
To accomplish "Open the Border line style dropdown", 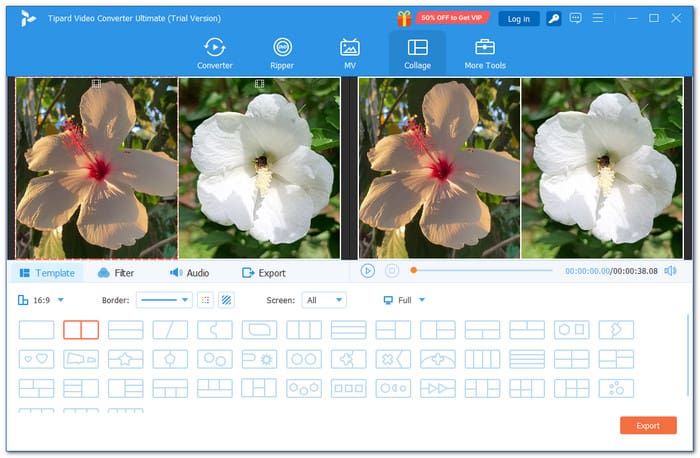I will 164,300.
